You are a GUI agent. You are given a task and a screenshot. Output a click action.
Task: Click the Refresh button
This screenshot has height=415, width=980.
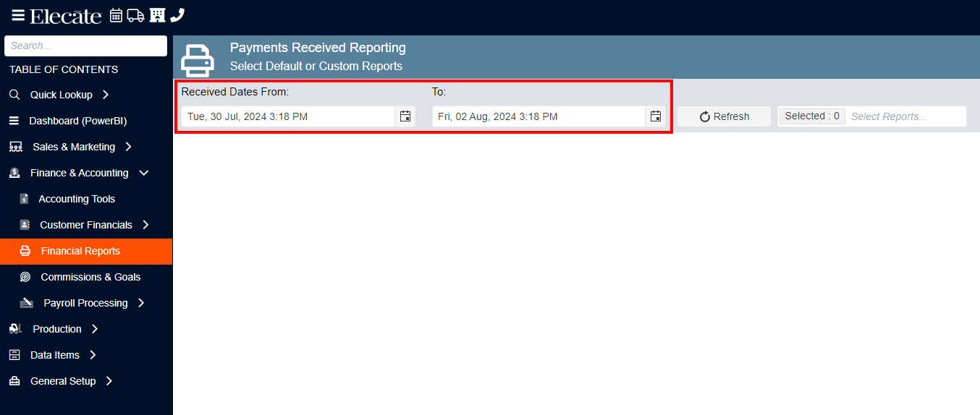tap(724, 116)
